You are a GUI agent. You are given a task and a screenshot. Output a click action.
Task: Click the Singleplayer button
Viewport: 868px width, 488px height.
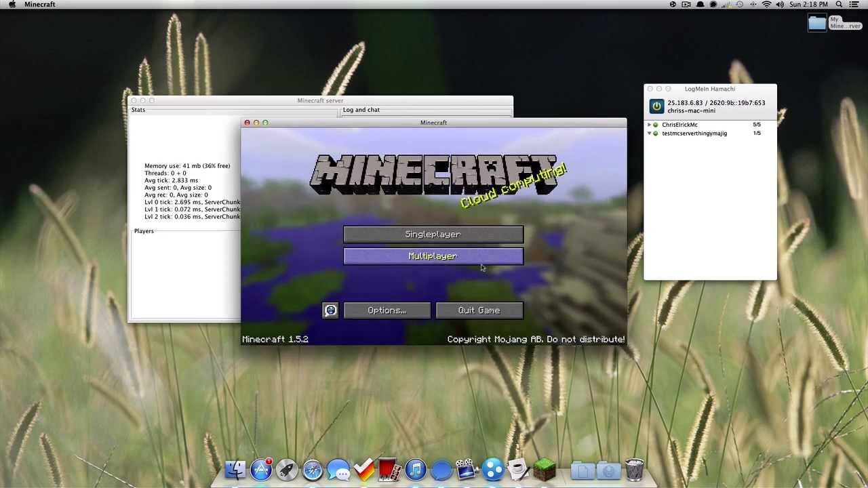coord(433,235)
